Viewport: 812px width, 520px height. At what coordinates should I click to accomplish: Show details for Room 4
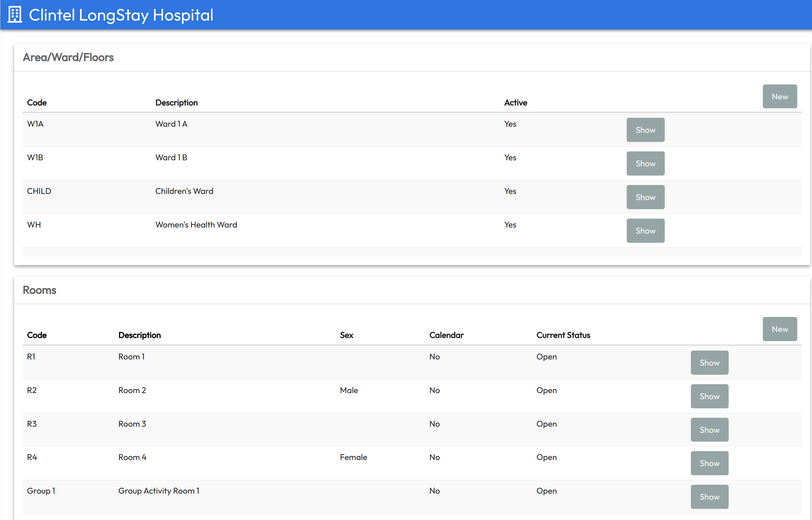709,463
